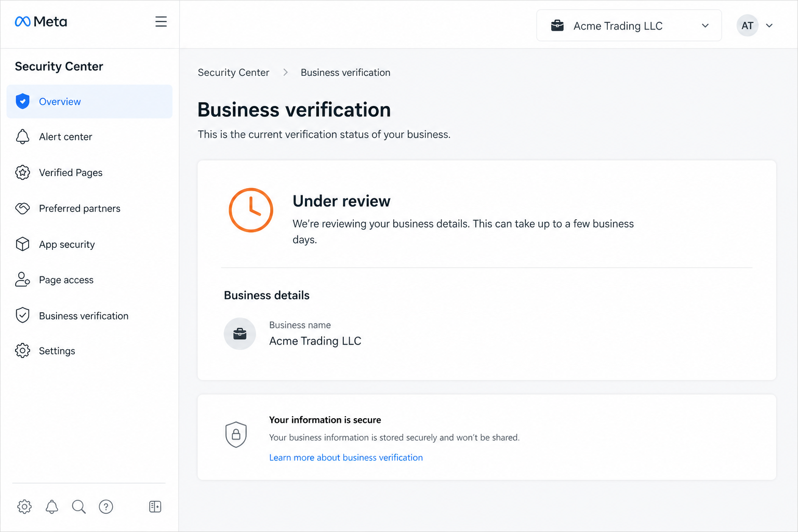Click the Overview shield icon
This screenshot has width=798, height=532.
click(22, 101)
